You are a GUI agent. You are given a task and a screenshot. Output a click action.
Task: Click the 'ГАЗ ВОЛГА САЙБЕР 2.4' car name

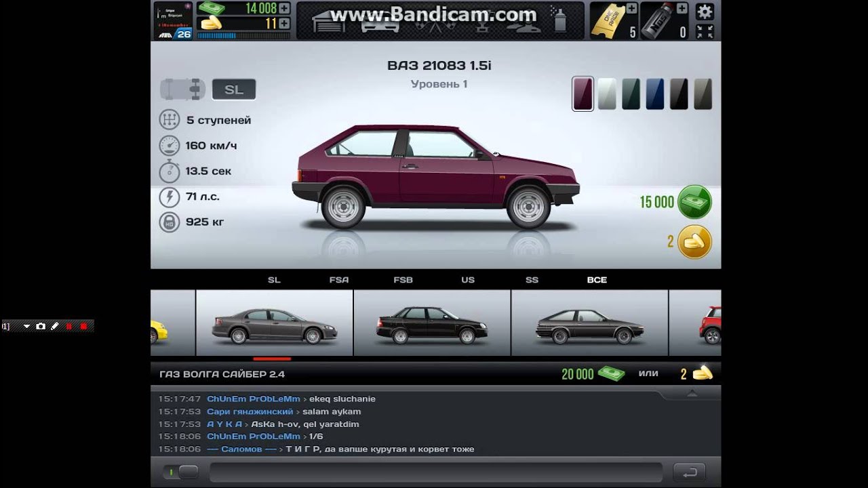click(x=222, y=374)
